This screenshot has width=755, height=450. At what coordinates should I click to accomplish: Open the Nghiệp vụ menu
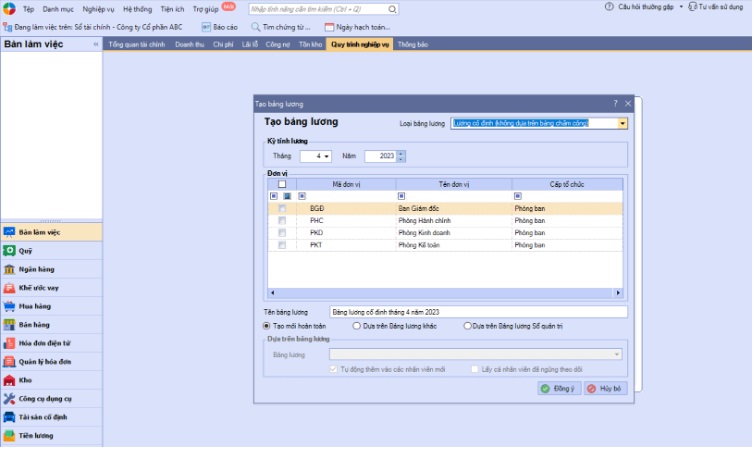pyautogui.click(x=99, y=8)
